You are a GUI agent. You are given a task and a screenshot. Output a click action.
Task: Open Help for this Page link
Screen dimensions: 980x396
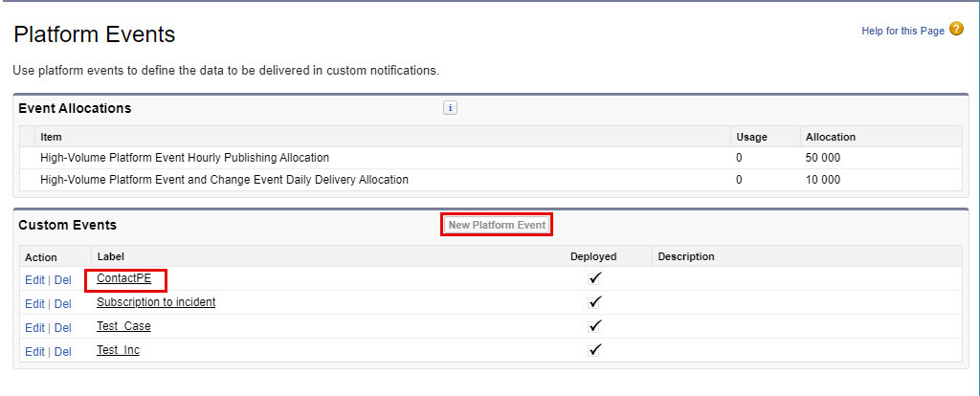pos(902,31)
